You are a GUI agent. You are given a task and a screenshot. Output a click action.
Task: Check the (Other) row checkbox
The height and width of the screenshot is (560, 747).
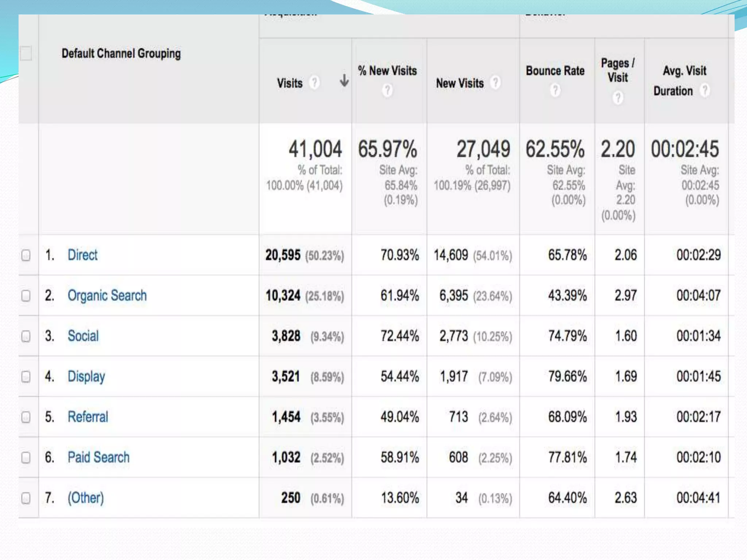coord(26,498)
